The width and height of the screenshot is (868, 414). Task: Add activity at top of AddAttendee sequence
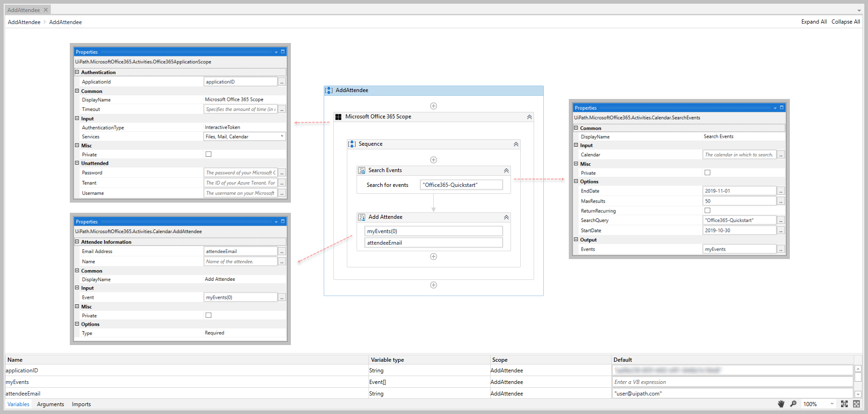pyautogui.click(x=433, y=106)
